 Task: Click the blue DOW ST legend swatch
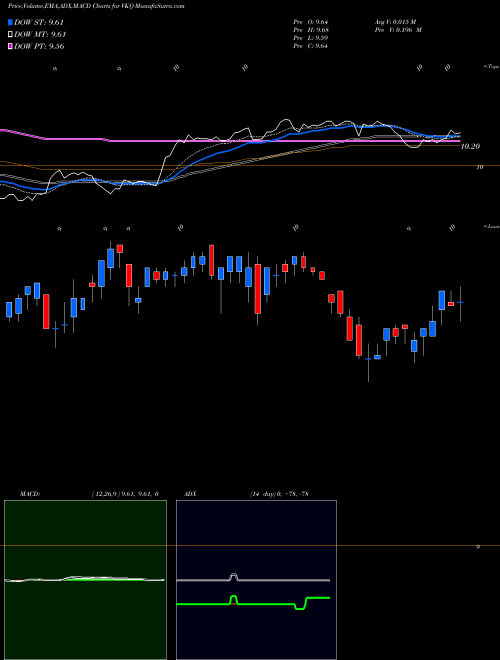point(11,22)
